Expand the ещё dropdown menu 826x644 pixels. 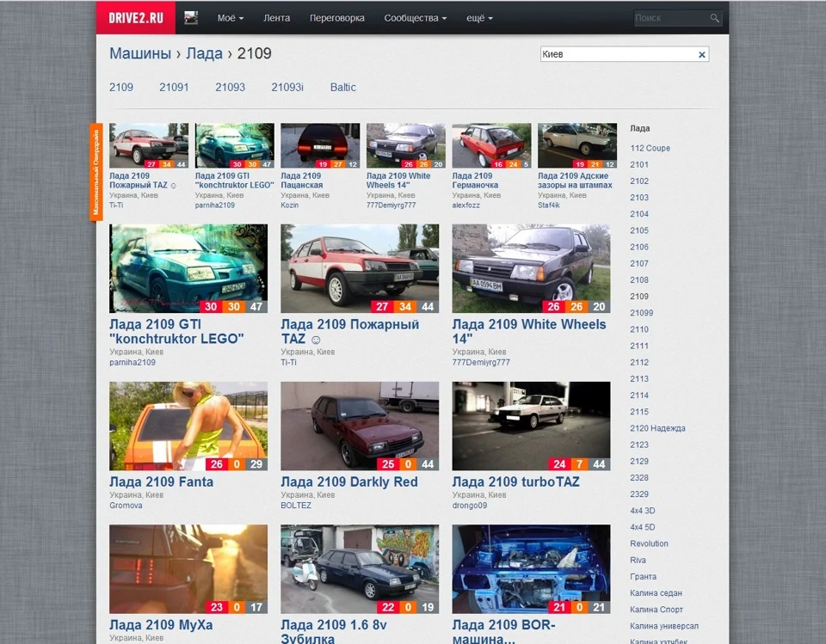coord(479,18)
